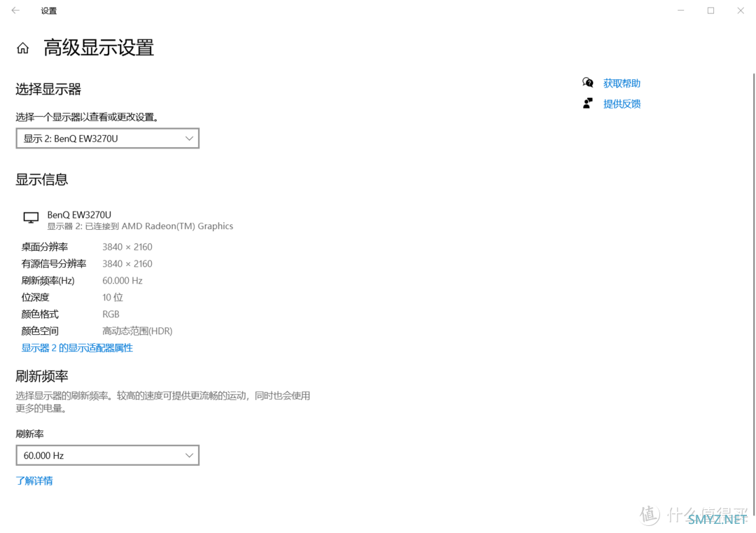Click the vertical scrollbar on the right edge
Image resolution: width=756 pixels, height=533 pixels.
(x=754, y=294)
